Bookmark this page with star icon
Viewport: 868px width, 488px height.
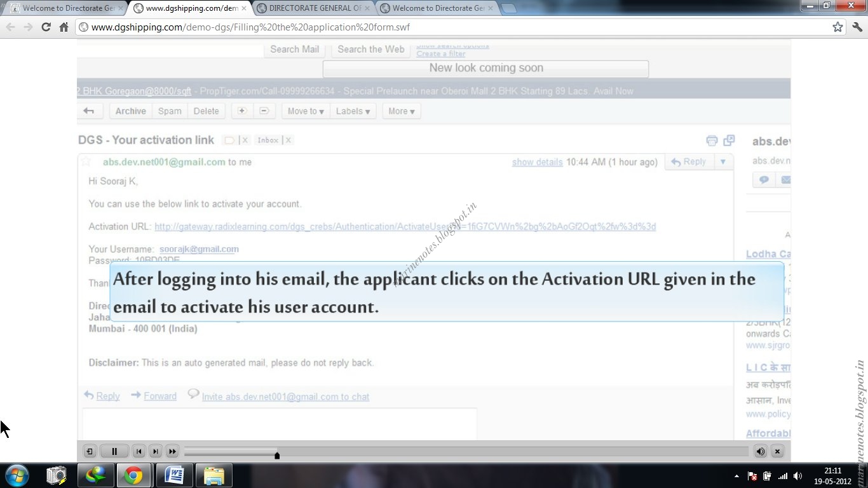click(x=837, y=27)
